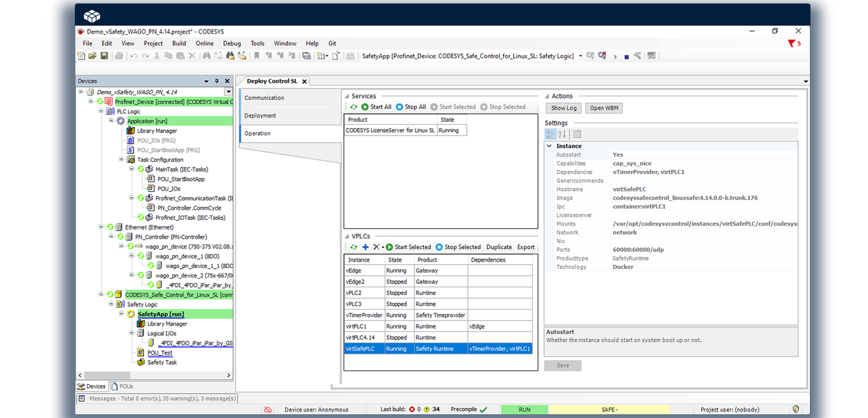
Task: Click the Categorized view icon in Settings
Action: 550,134
